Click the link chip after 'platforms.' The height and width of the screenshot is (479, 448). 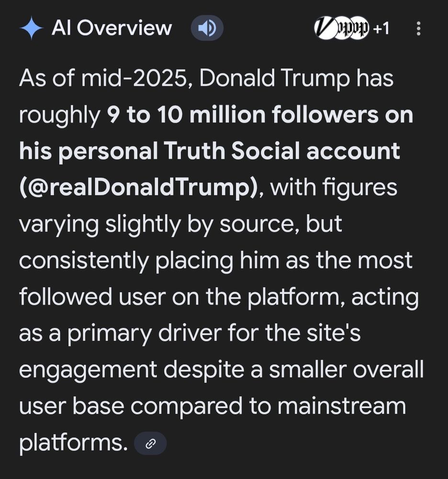[150, 444]
